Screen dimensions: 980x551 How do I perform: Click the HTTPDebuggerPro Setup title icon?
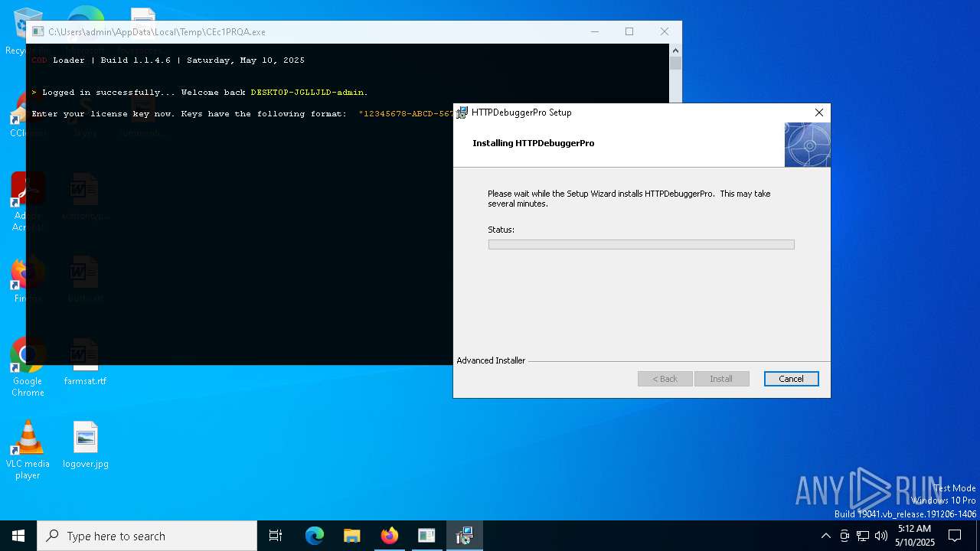click(x=462, y=112)
